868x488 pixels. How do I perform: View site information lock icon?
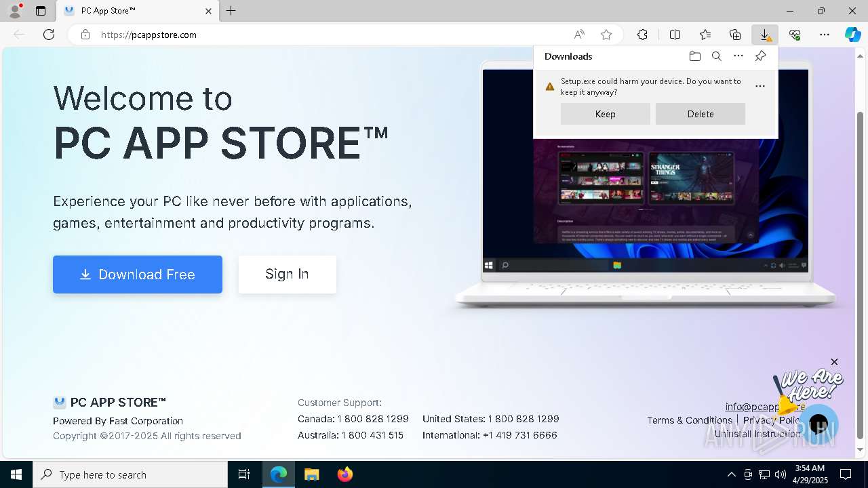[x=85, y=35]
